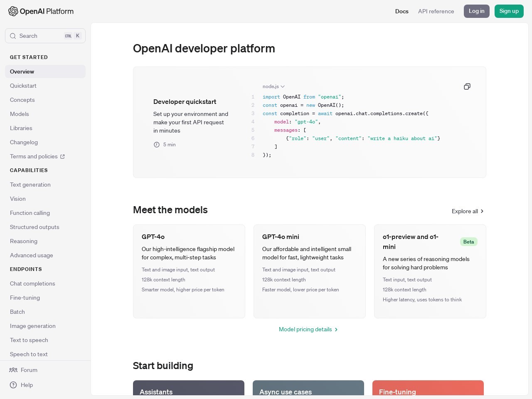Click the OpenAI logo icon
Screen dimensions: 532x399
click(13, 11)
